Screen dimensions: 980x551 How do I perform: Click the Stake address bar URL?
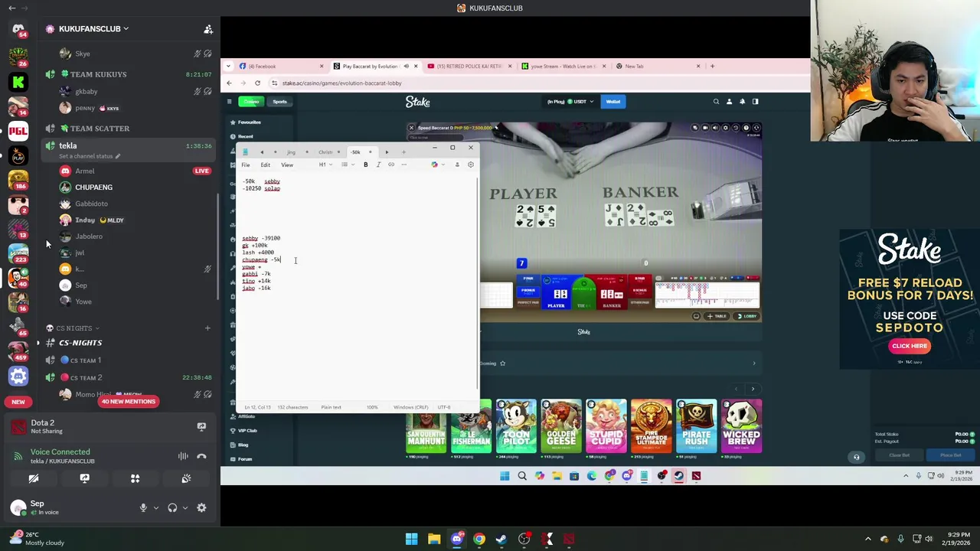[x=341, y=83]
